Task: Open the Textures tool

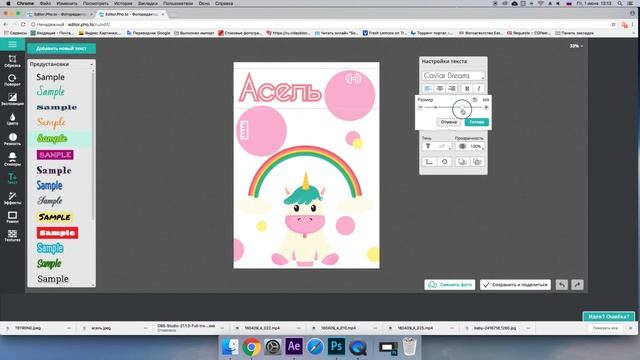Action: (x=12, y=236)
